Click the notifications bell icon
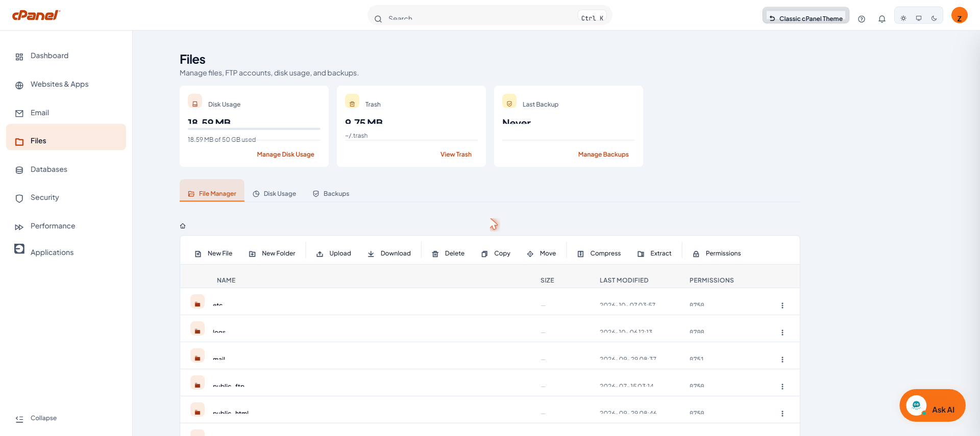Image resolution: width=980 pixels, height=436 pixels. [881, 19]
